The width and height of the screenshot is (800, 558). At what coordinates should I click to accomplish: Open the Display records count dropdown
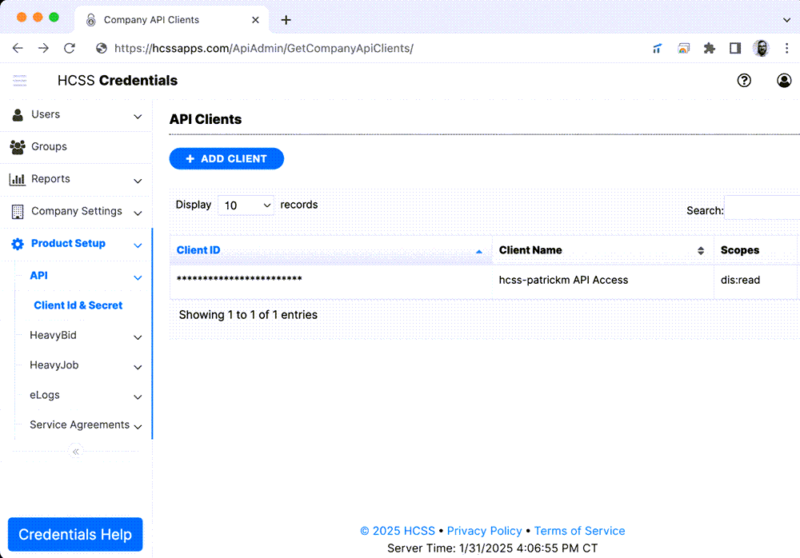tap(246, 205)
